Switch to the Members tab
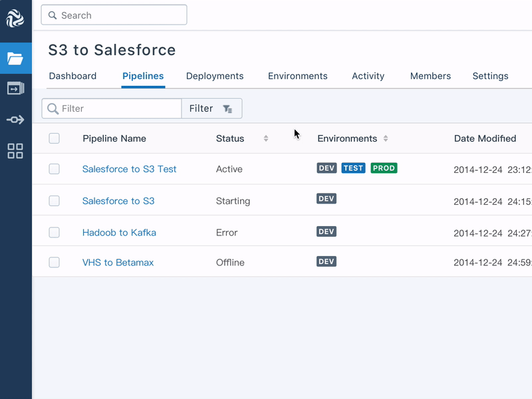 point(430,76)
